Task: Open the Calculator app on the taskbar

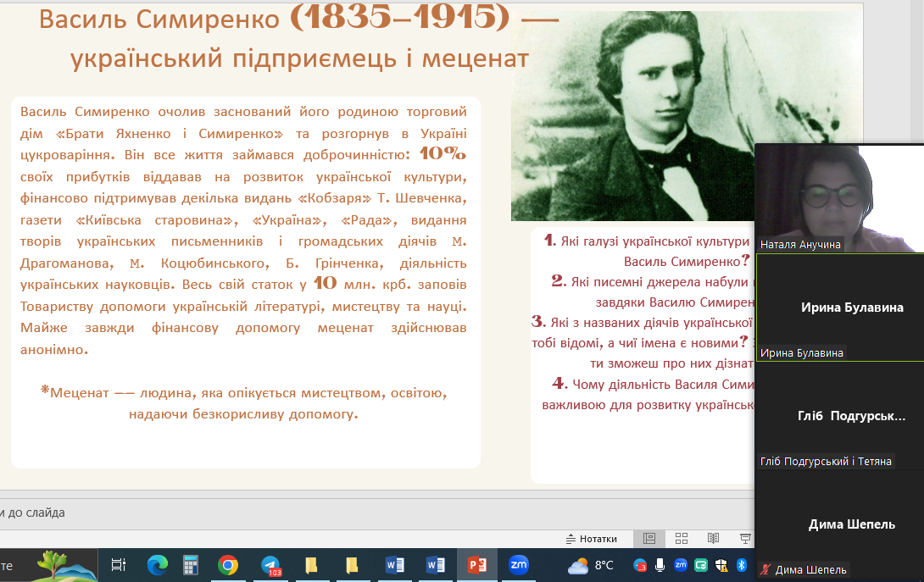Action: [x=191, y=566]
